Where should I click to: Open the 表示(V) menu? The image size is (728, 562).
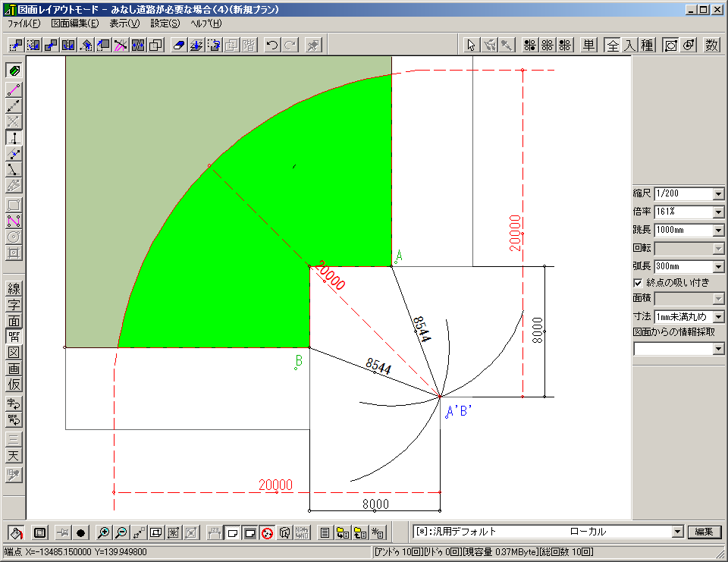click(124, 24)
